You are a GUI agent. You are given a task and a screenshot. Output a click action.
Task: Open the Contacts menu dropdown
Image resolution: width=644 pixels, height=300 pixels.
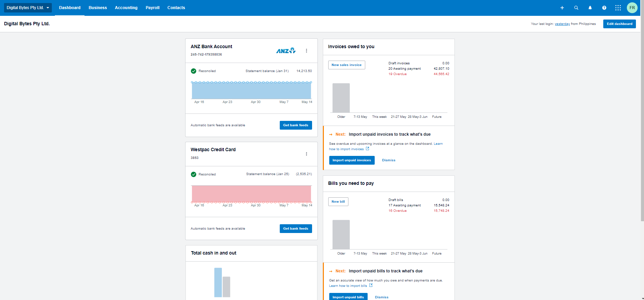coord(176,8)
